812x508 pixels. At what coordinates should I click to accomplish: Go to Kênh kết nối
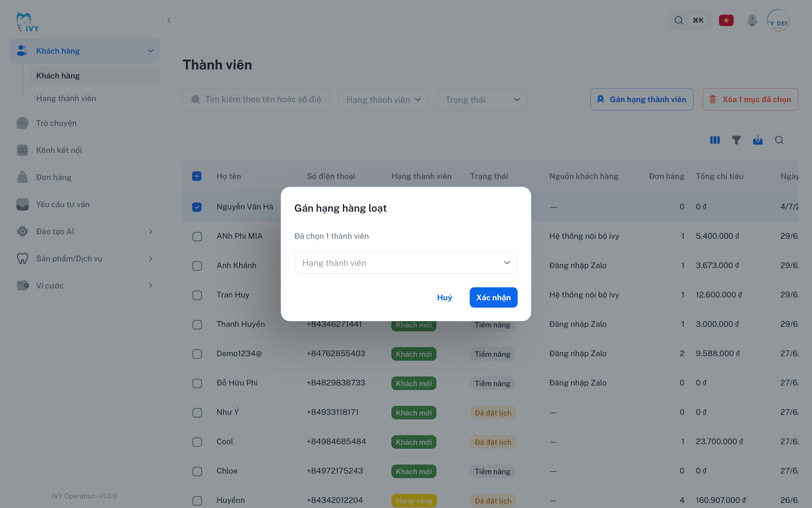point(84,150)
